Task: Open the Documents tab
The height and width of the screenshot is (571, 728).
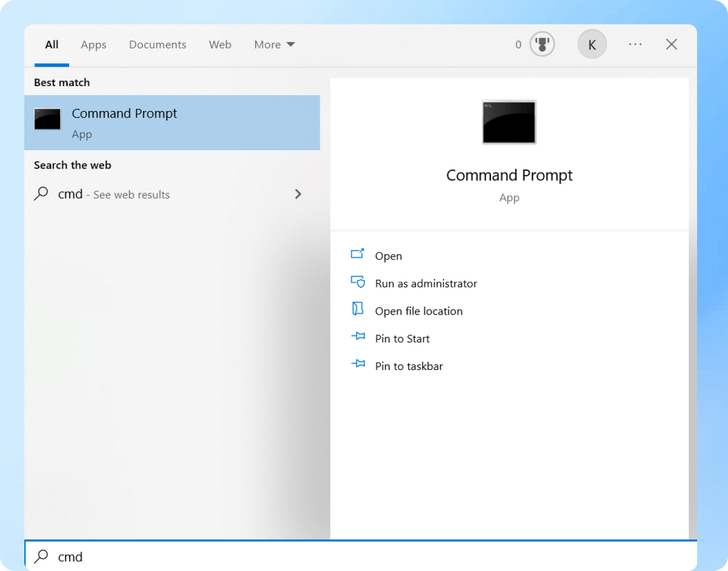Action: (157, 45)
